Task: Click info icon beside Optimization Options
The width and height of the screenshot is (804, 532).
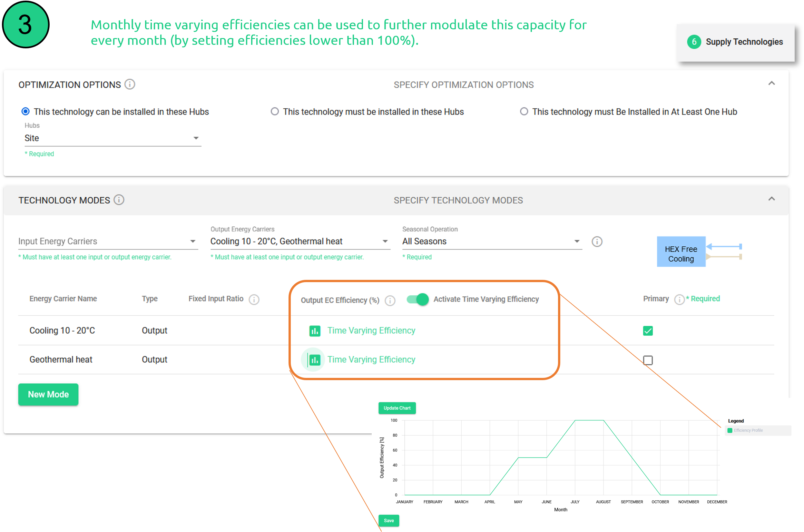Action: point(130,84)
